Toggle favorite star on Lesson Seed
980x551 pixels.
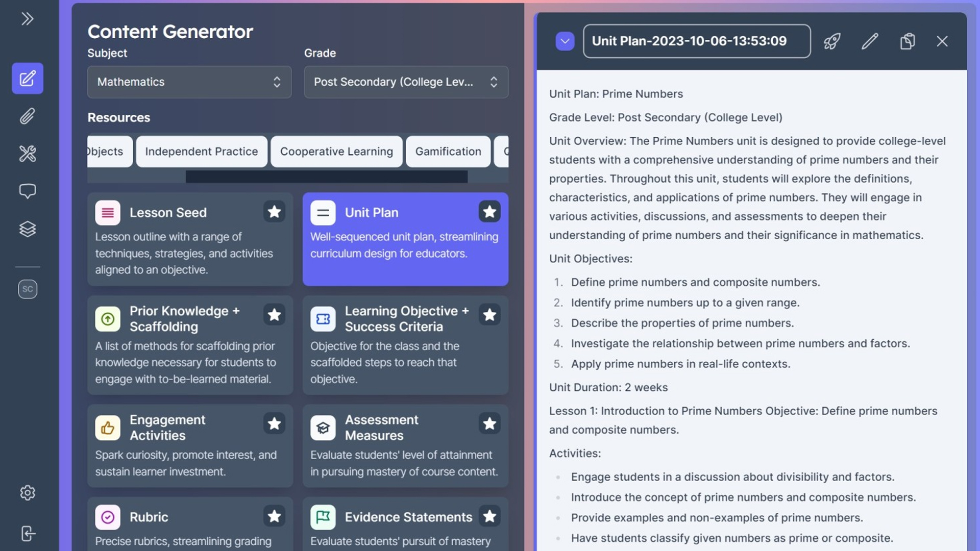[274, 212]
